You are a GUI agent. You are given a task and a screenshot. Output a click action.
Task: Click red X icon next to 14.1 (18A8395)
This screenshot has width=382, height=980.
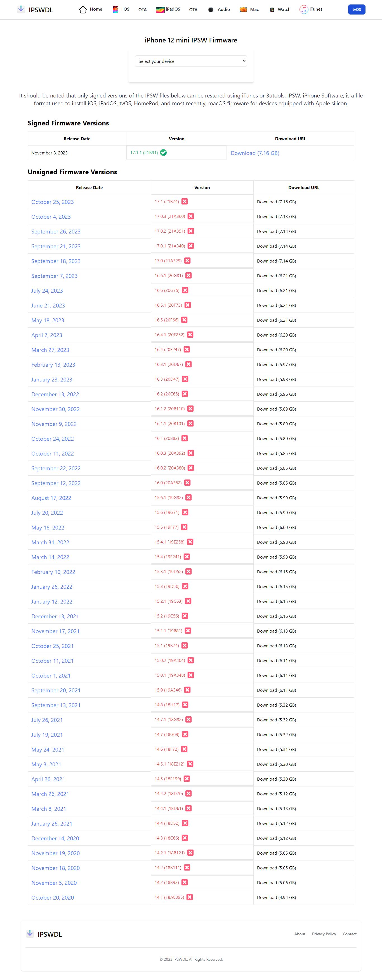point(190,897)
